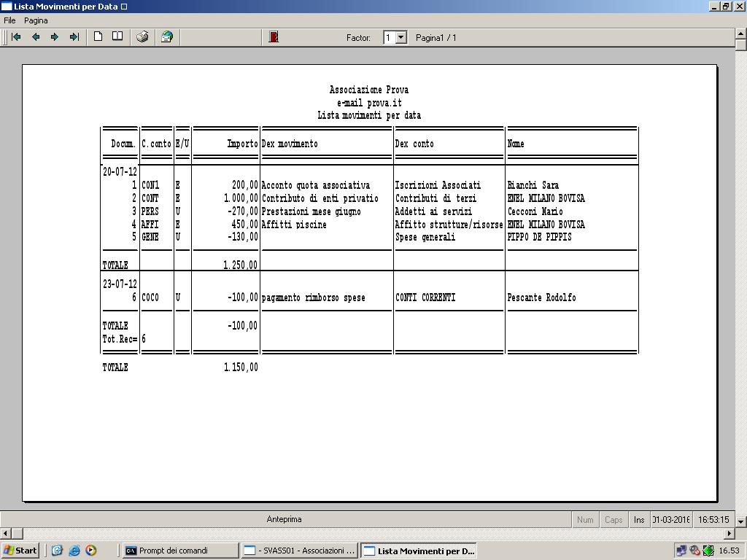Click 'Tot.Rec=' record count row
The image size is (747, 560).
pyautogui.click(x=124, y=339)
